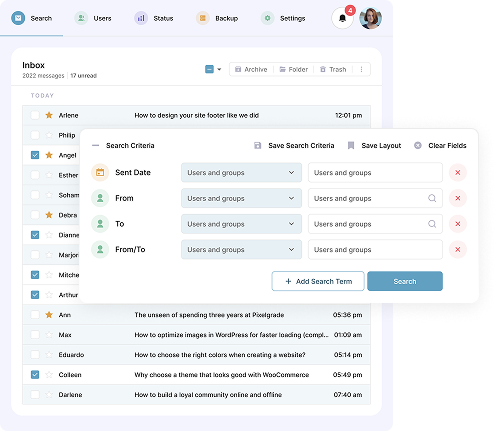Click the Sent Date calendar icon

[x=100, y=173]
